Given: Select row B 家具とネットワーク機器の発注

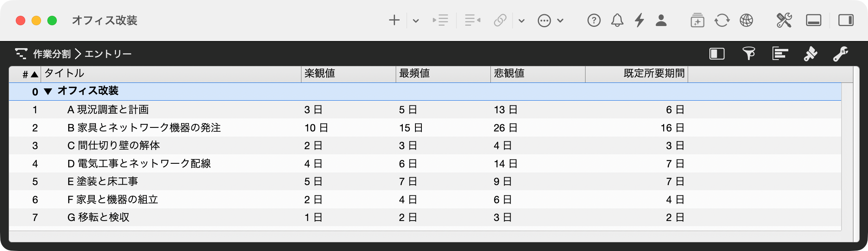Looking at the screenshot, I should (x=425, y=127).
